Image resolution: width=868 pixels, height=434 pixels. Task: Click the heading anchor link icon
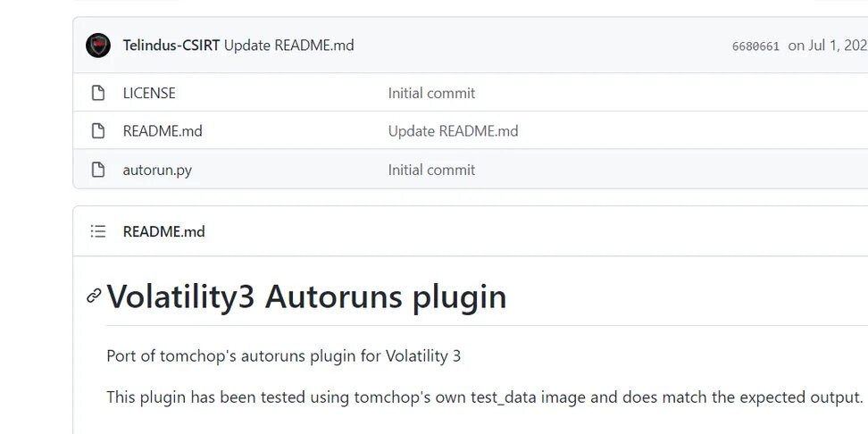94,296
